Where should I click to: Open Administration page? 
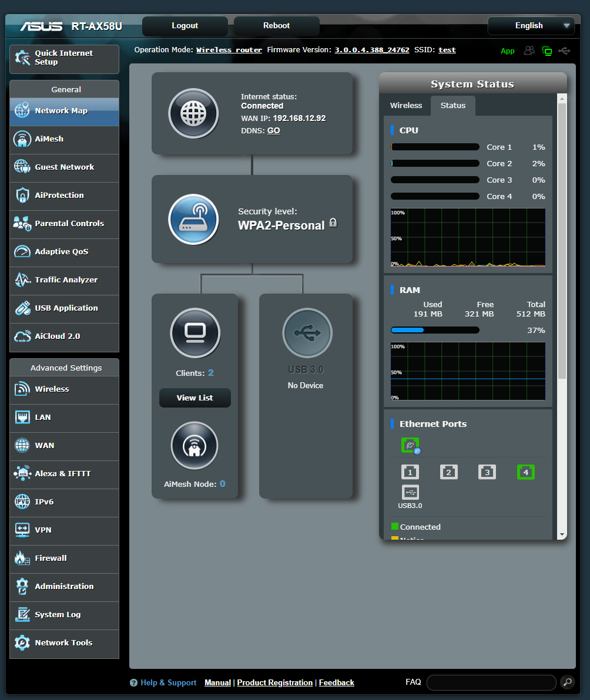[64, 586]
